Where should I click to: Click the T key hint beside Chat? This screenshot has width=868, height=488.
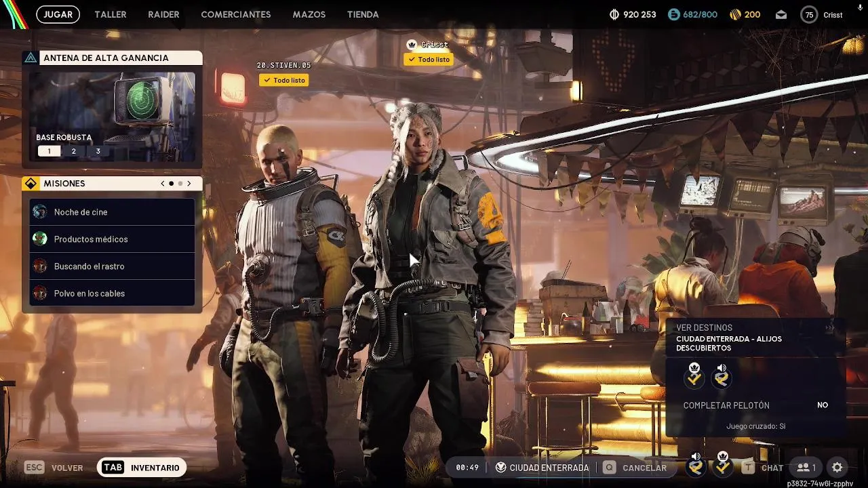[748, 468]
